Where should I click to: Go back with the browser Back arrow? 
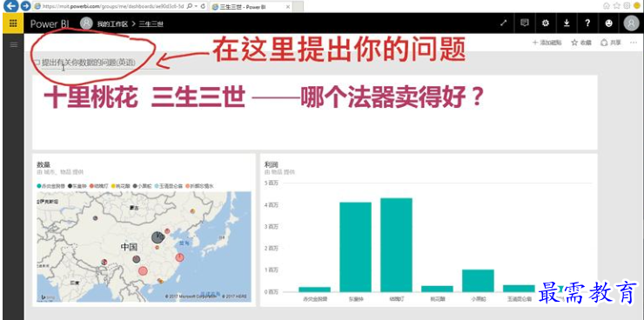click(12, 6)
